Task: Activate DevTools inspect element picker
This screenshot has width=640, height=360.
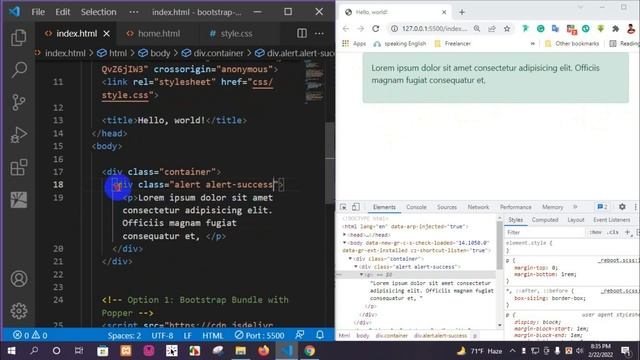Action: click(343, 207)
